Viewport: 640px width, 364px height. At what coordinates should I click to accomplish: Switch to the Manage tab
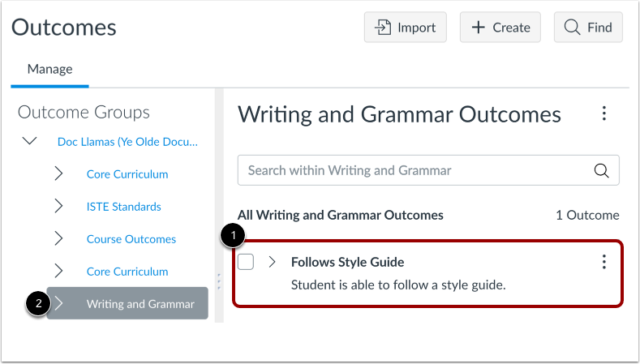tap(49, 69)
